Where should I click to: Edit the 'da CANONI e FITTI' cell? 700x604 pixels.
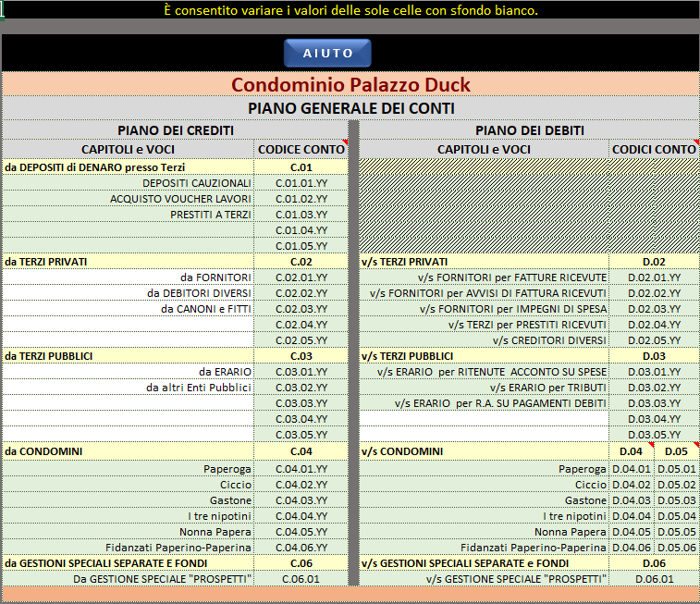(129, 309)
